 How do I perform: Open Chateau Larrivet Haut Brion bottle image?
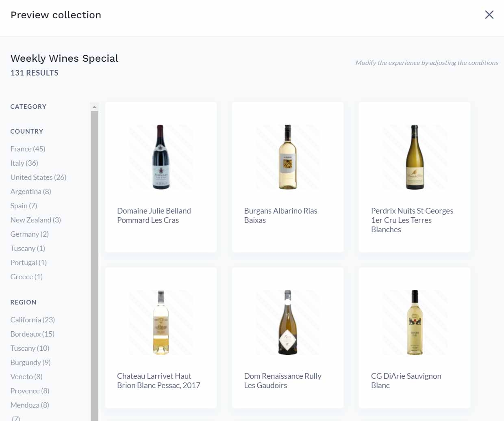pyautogui.click(x=161, y=322)
